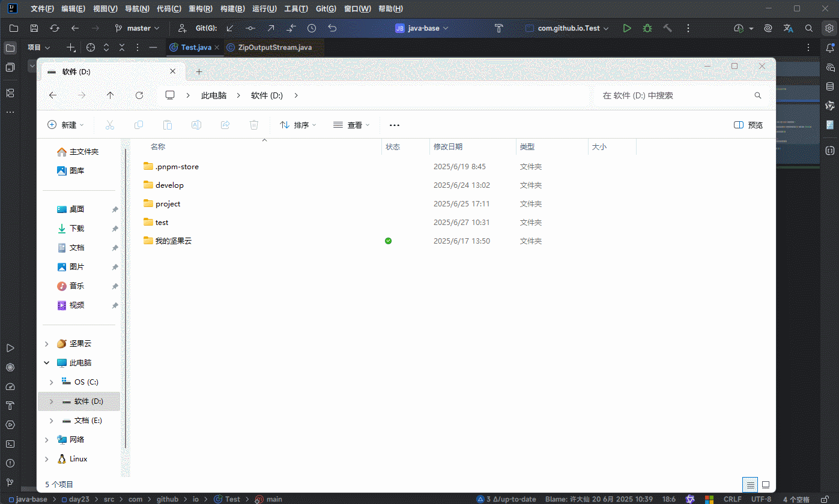
Task: Expand 网络 node in navigation pane
Action: (47, 440)
